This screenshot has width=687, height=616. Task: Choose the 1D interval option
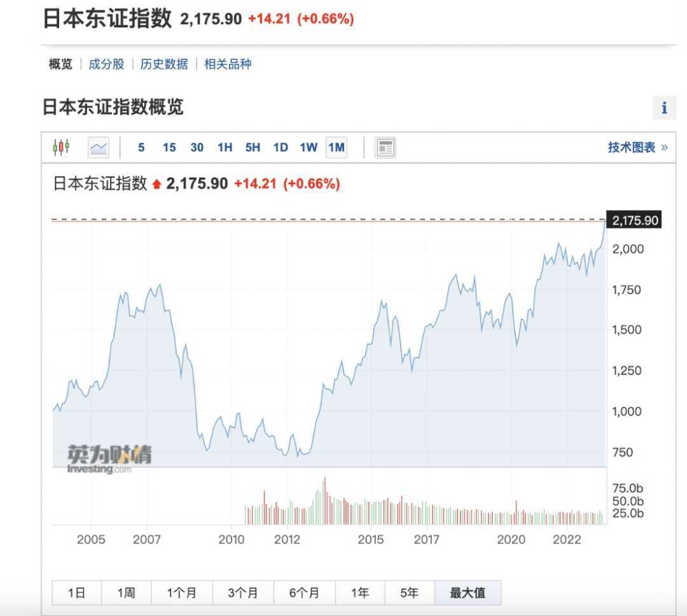click(x=281, y=148)
